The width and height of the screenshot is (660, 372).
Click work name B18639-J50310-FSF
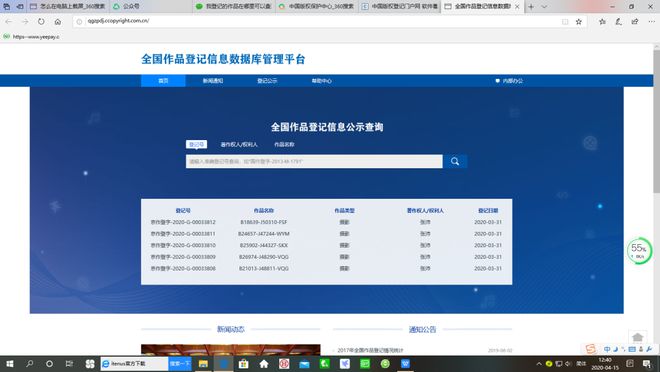(x=264, y=222)
